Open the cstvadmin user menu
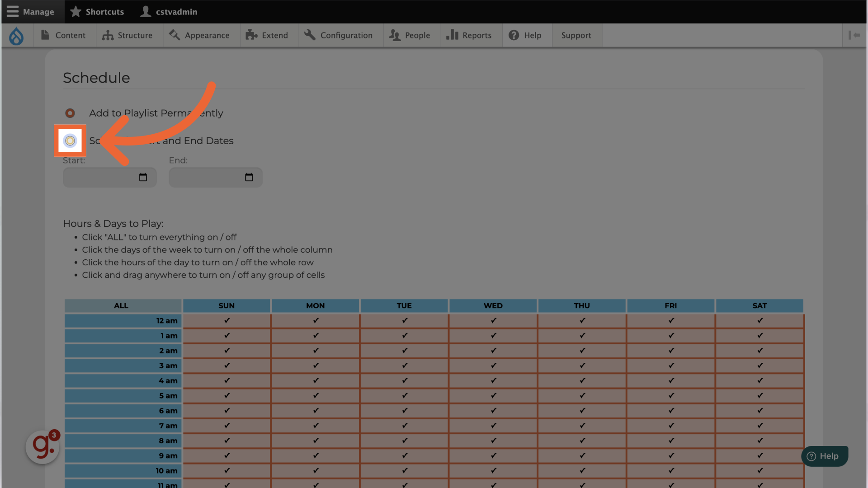868x488 pixels. [x=169, y=12]
